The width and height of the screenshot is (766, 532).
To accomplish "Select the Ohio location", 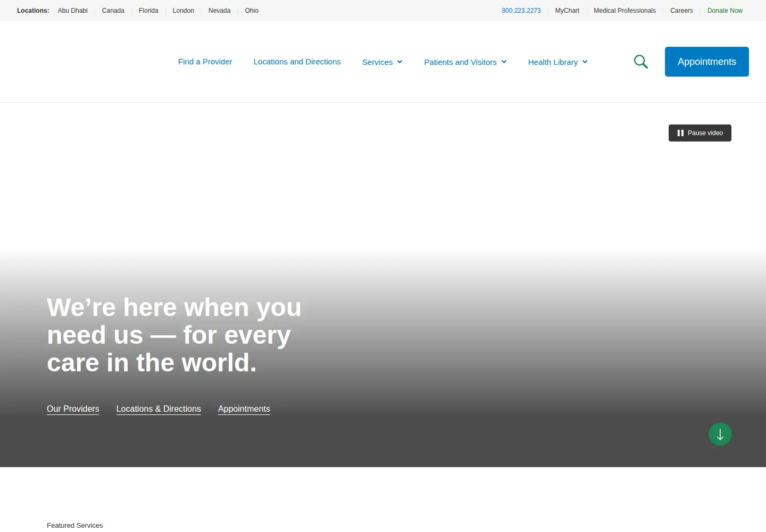I will (252, 11).
